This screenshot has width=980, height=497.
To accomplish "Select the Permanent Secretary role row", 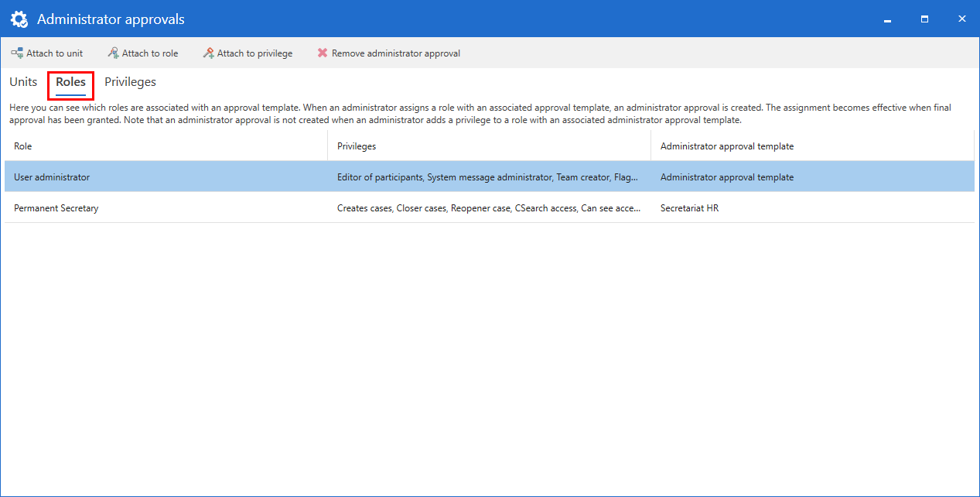I will [x=56, y=208].
